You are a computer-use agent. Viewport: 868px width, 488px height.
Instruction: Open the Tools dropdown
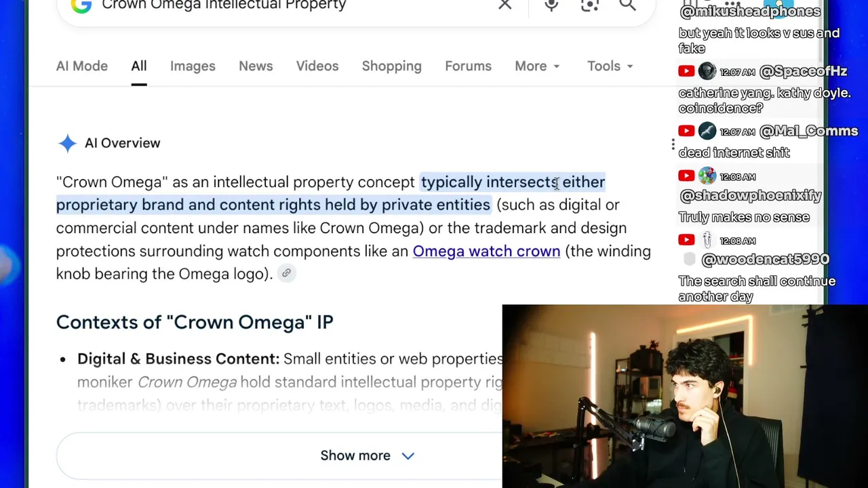point(610,66)
